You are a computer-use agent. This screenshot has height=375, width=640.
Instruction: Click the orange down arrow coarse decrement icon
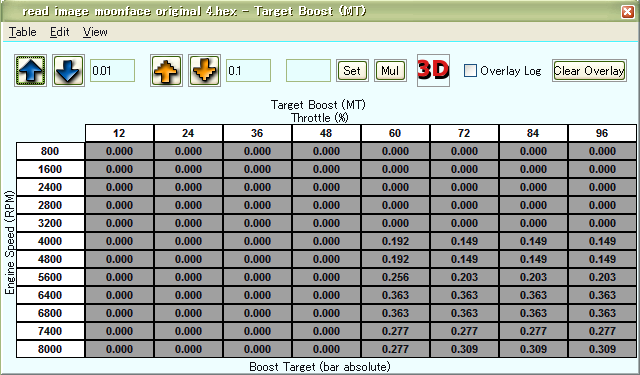tap(204, 71)
